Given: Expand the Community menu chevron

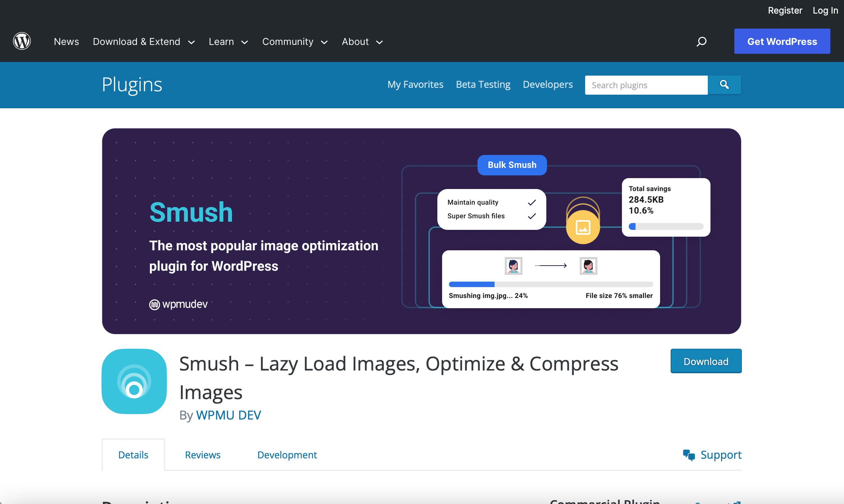Looking at the screenshot, I should point(324,42).
